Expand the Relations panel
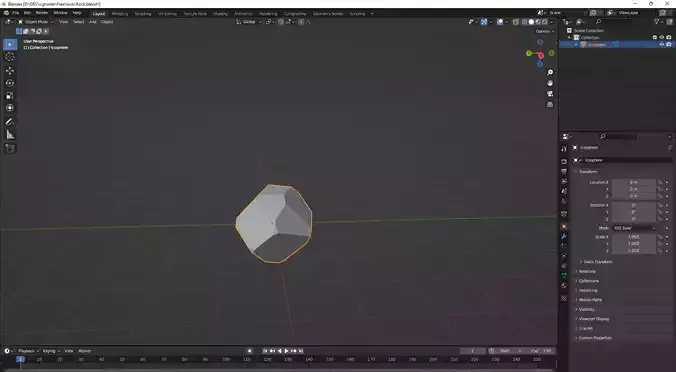This screenshot has width=676, height=372. (585, 271)
